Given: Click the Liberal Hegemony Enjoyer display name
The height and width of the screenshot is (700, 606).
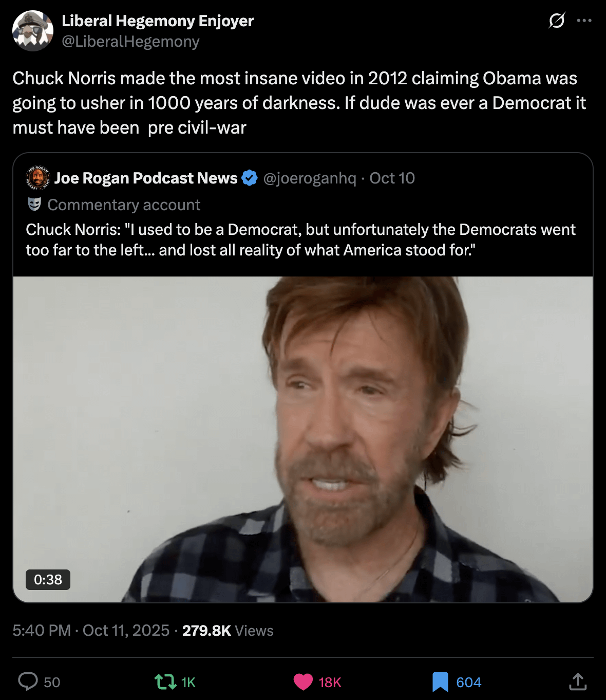Looking at the screenshot, I should (158, 21).
